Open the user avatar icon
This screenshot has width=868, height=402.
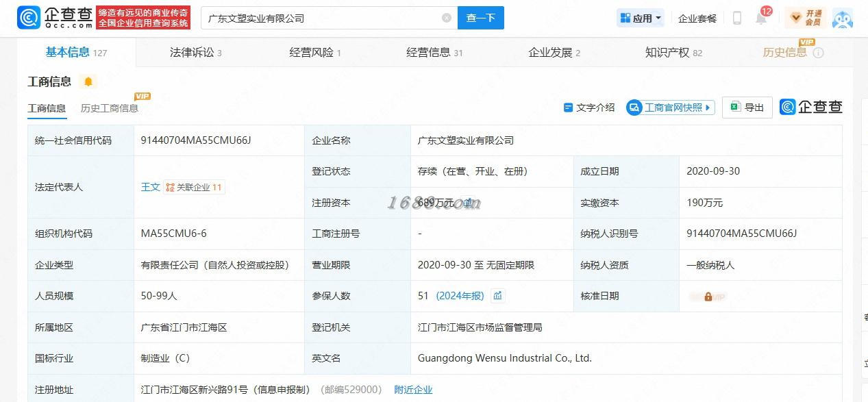(x=843, y=18)
